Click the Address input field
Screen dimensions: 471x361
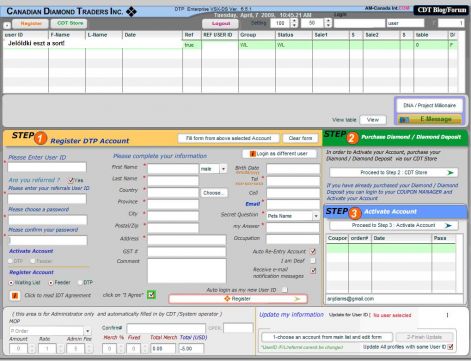[x=186, y=239]
